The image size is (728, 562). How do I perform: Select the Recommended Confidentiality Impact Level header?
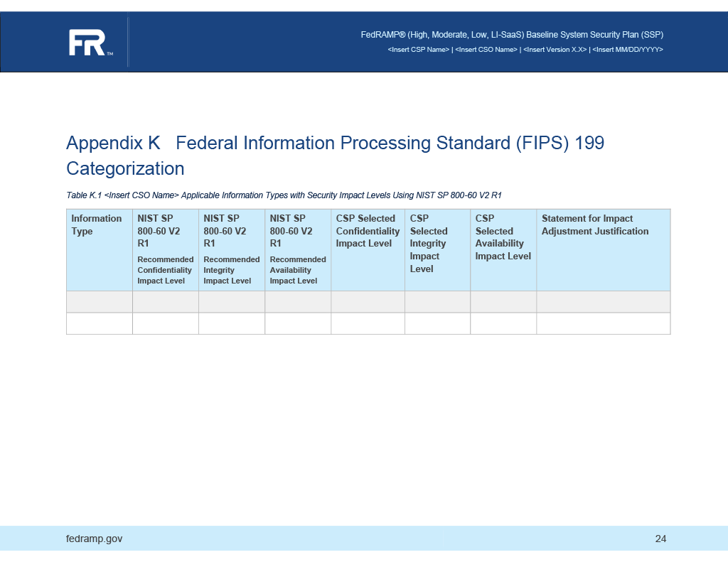click(x=165, y=270)
